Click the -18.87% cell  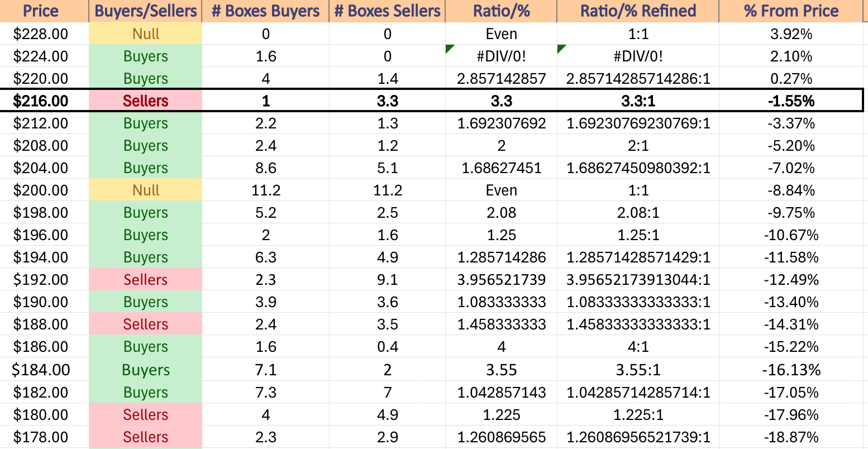coord(791,437)
